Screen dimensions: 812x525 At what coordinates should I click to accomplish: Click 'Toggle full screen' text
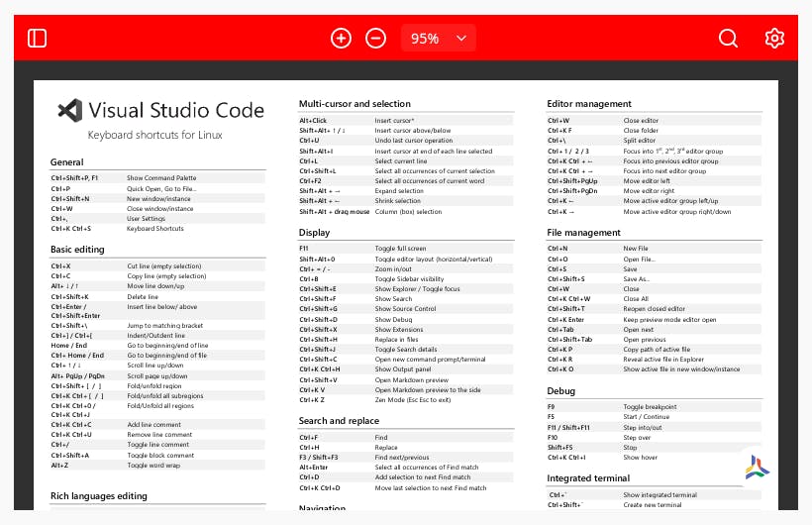click(400, 249)
